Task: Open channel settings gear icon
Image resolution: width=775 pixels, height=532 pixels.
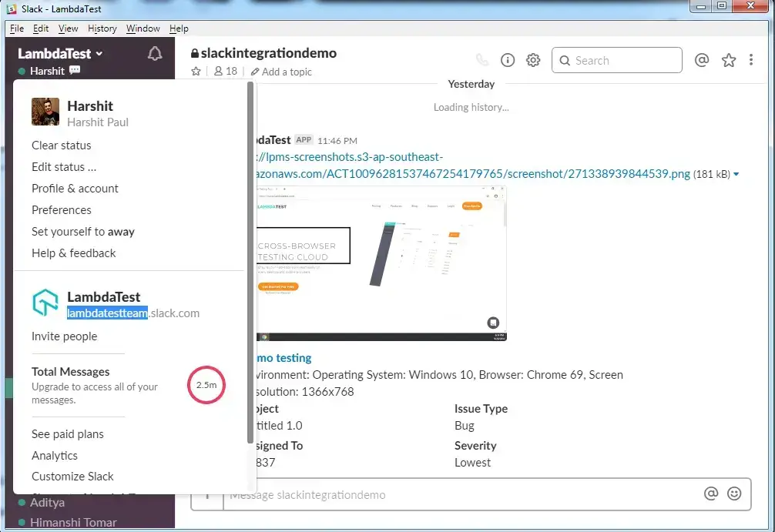Action: [532, 60]
